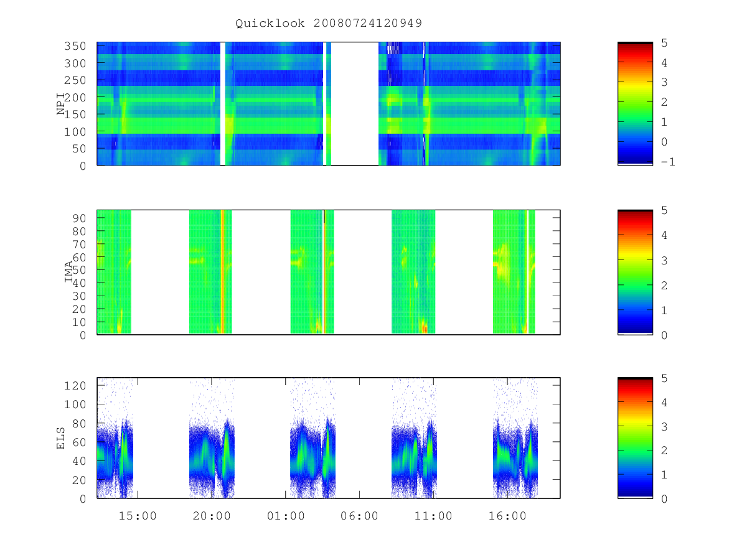The width and height of the screenshot is (747, 560).
Task: Select the IMA y-axis label
Action: point(69,272)
